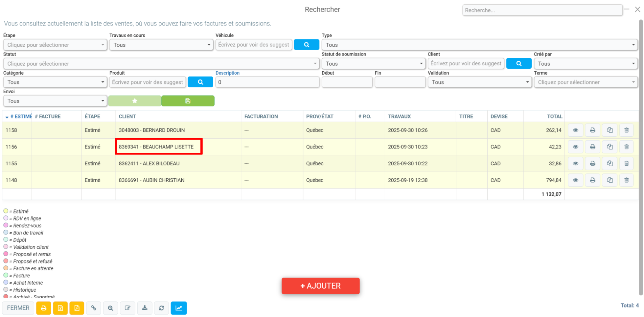Print estimate 1148 for Aubin Christian
This screenshot has height=317, width=644.
point(592,180)
